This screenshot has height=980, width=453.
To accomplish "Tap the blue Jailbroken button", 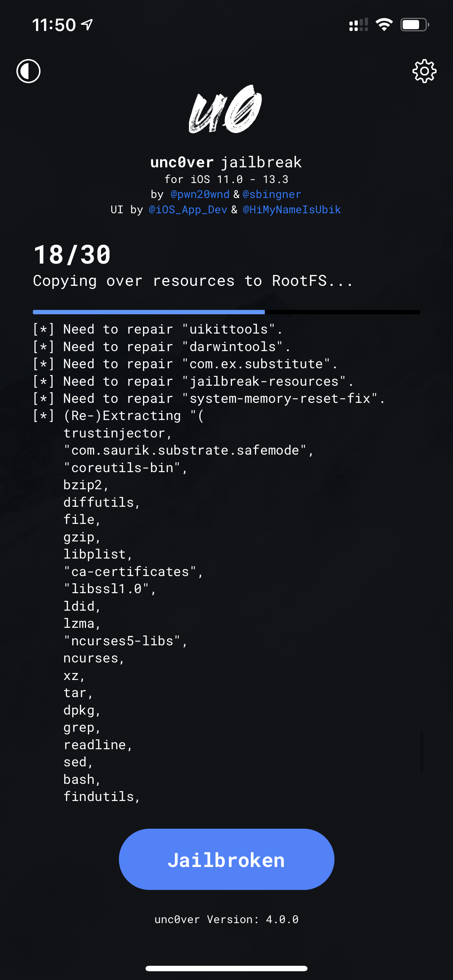I will 226,859.
